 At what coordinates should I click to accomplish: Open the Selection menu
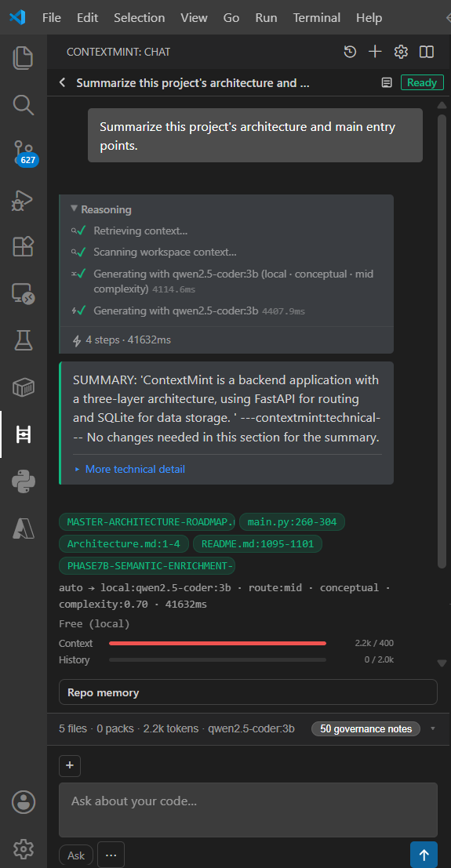(140, 18)
